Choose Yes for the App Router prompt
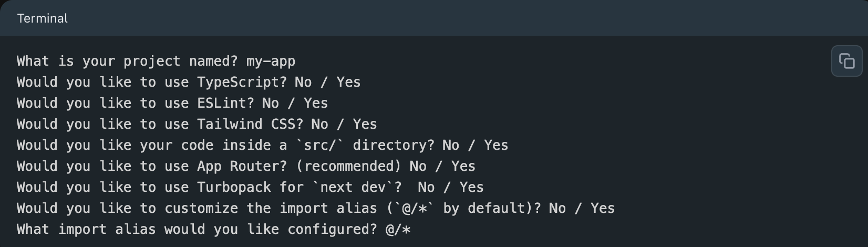Viewport: 868px width, 247px height. click(x=463, y=166)
